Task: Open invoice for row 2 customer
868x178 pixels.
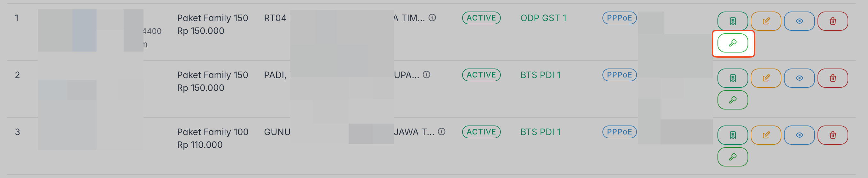Action: click(732, 78)
